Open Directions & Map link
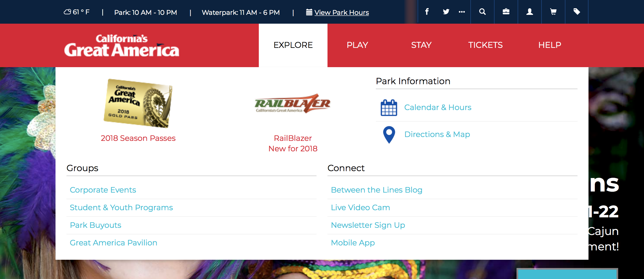The width and height of the screenshot is (644, 279). click(x=437, y=134)
